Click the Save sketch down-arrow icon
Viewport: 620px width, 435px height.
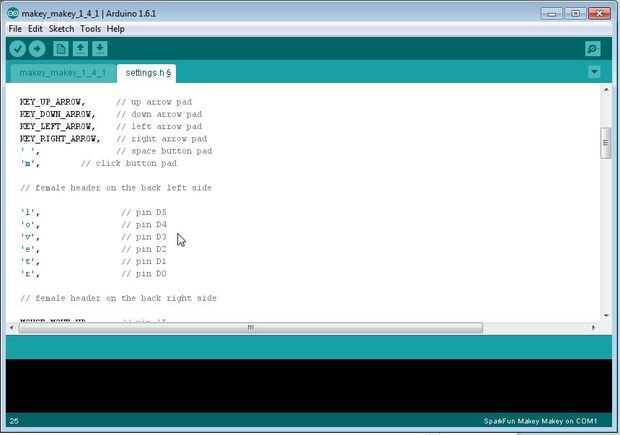pyautogui.click(x=100, y=49)
